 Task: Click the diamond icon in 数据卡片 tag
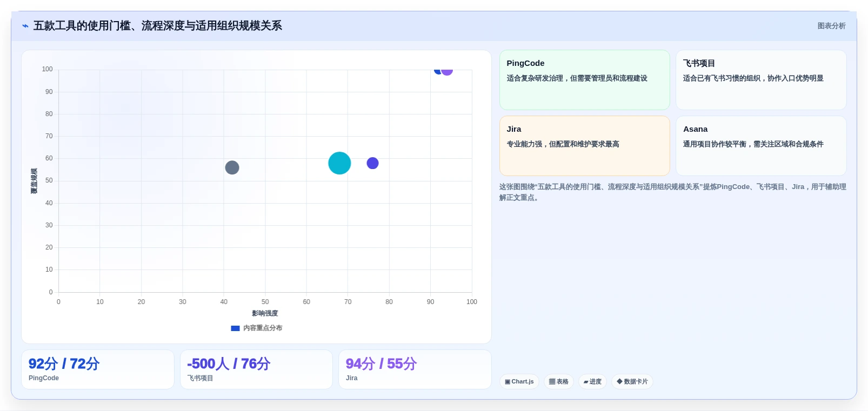619,381
